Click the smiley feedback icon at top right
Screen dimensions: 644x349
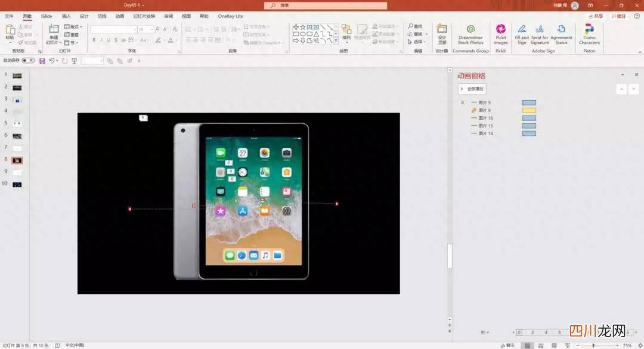click(x=637, y=16)
